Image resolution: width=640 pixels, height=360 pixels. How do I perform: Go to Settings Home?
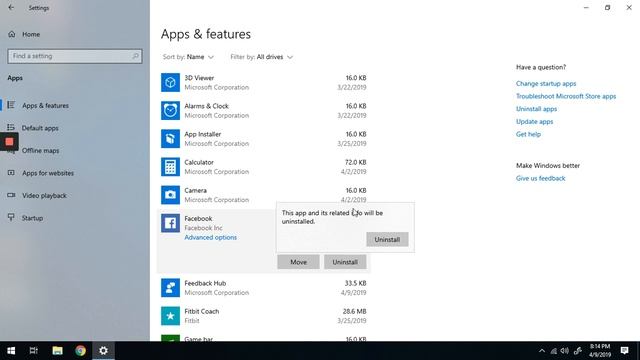click(x=31, y=34)
